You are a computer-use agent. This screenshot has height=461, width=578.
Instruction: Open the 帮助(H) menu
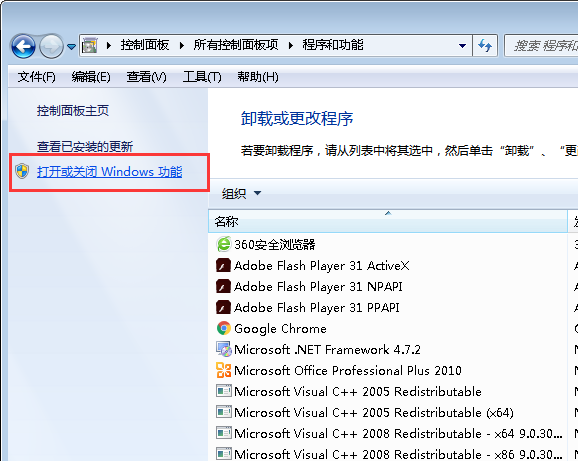click(x=258, y=77)
